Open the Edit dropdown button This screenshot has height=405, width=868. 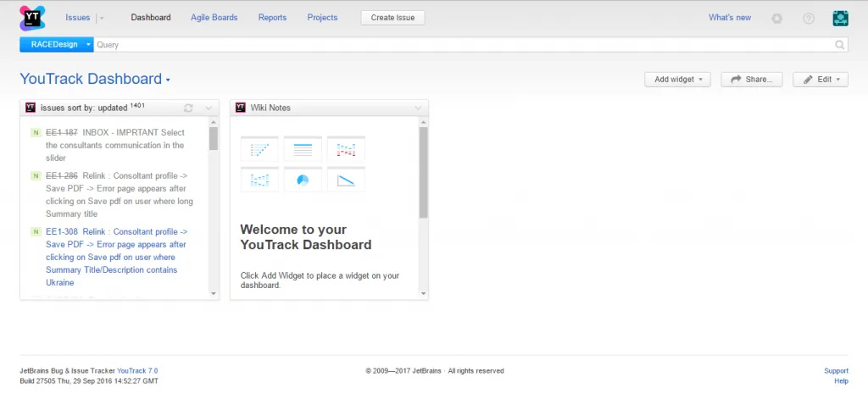coord(821,79)
